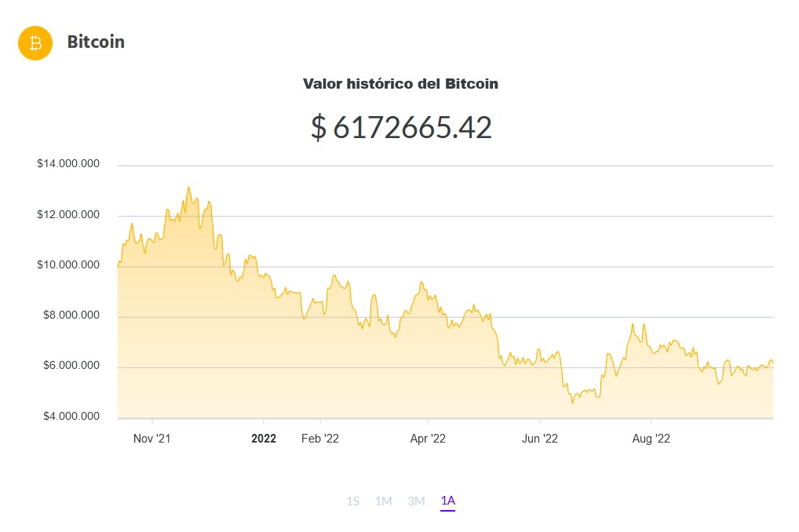Viewport: 799px width, 532px height.
Task: Click the Feb '22 axis label
Action: [320, 439]
